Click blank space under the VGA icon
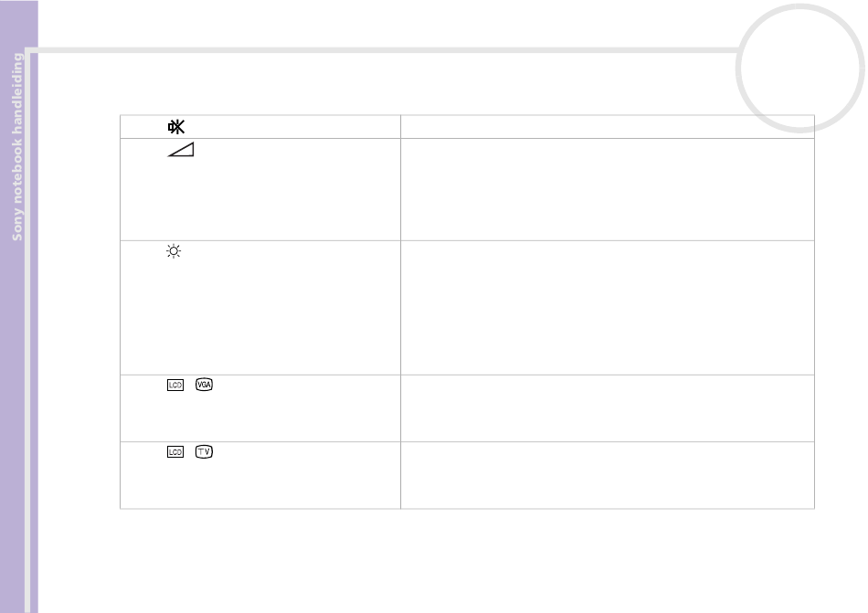This screenshot has width=868, height=613. click(260, 416)
